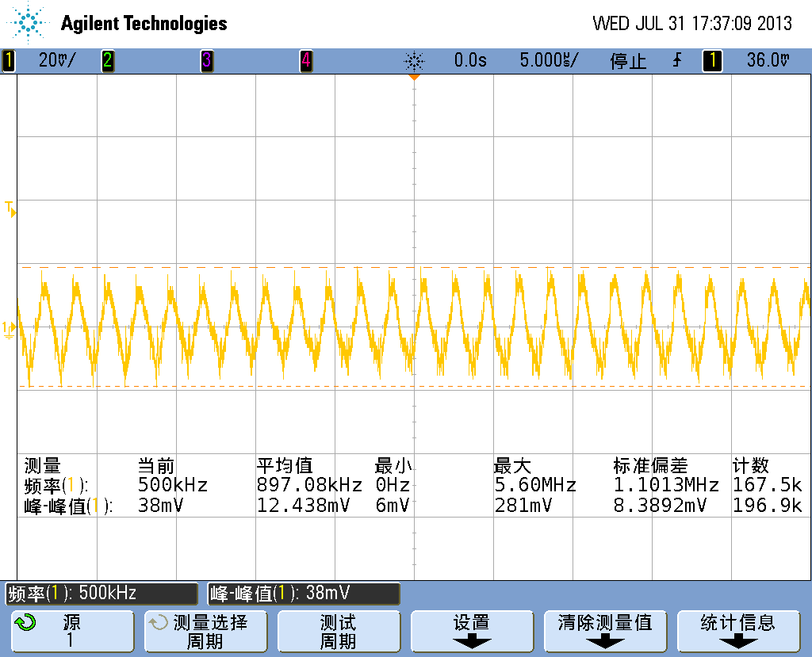Click the 6mV minimum value
Image resolution: width=812 pixels, height=657 pixels.
click(393, 506)
